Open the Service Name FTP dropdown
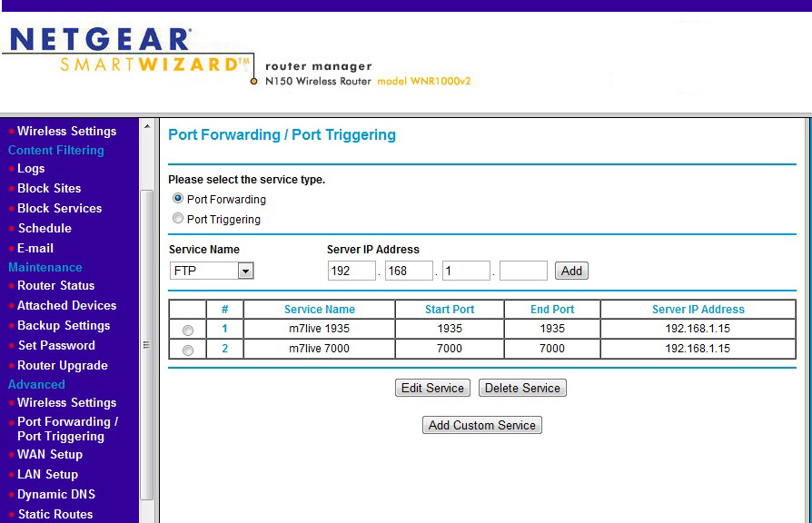Screen dimensions: 812x523 tap(212, 271)
